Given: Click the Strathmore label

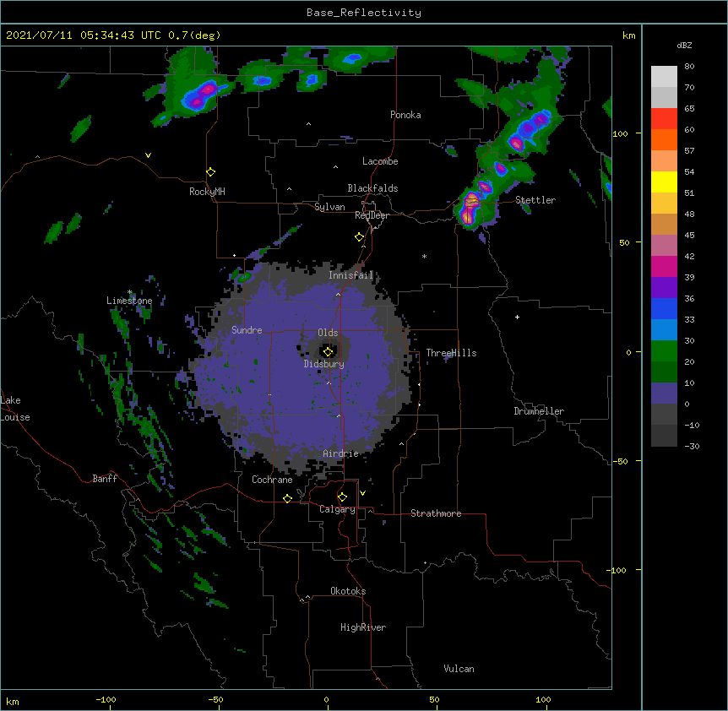Looking at the screenshot, I should click(436, 513).
